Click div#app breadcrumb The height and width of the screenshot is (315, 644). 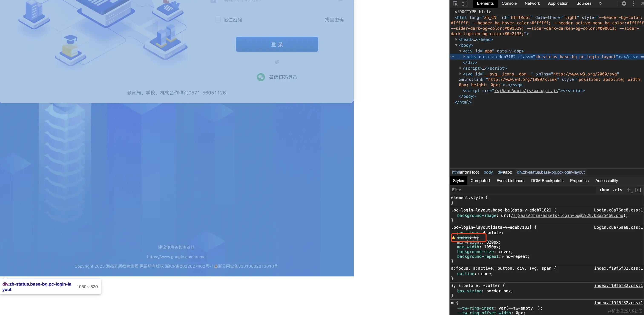click(x=505, y=172)
